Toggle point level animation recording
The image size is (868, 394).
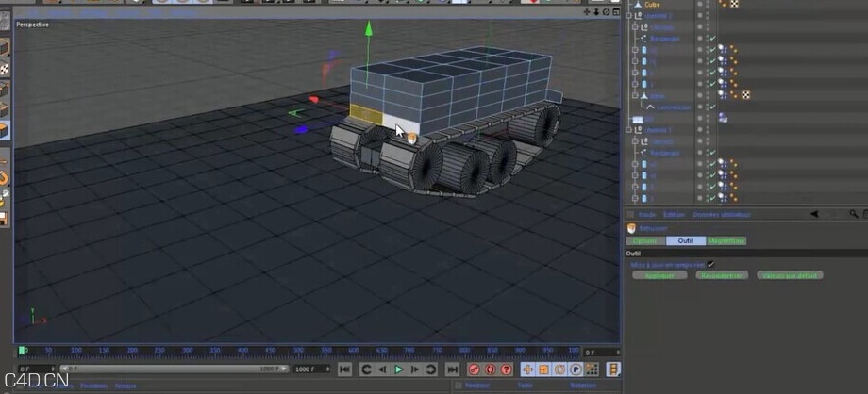click(592, 369)
